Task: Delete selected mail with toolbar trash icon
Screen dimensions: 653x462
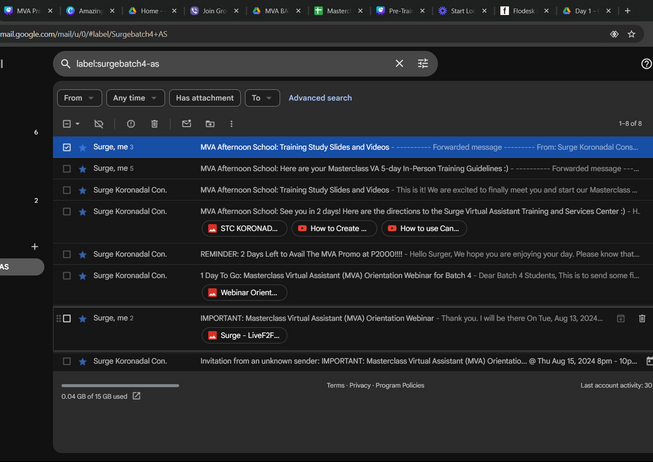Action: click(154, 124)
